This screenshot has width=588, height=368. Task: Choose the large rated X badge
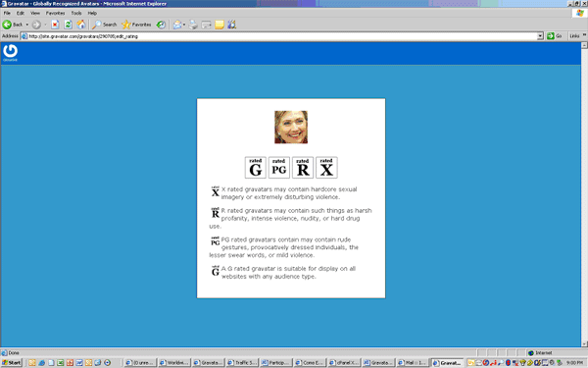point(326,168)
